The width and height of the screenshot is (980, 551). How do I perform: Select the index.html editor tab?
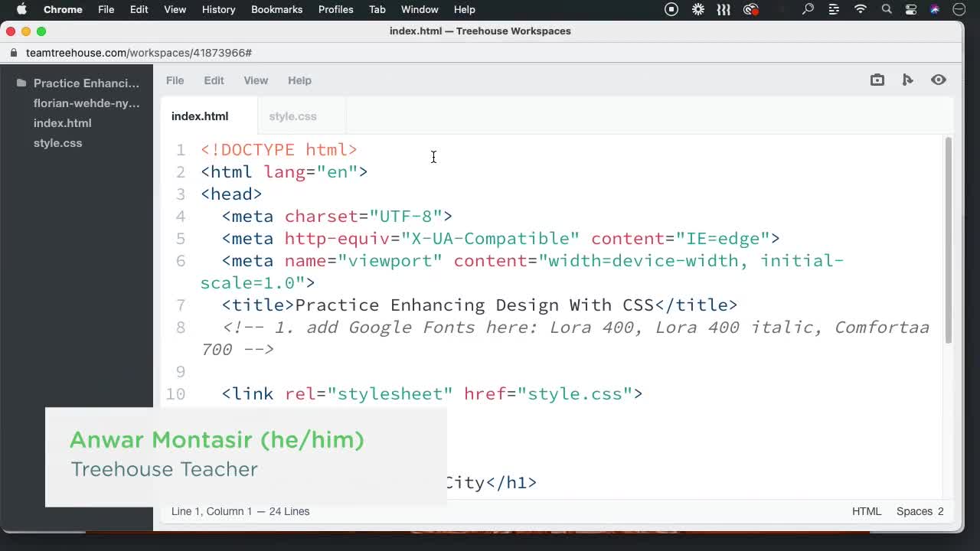point(200,116)
